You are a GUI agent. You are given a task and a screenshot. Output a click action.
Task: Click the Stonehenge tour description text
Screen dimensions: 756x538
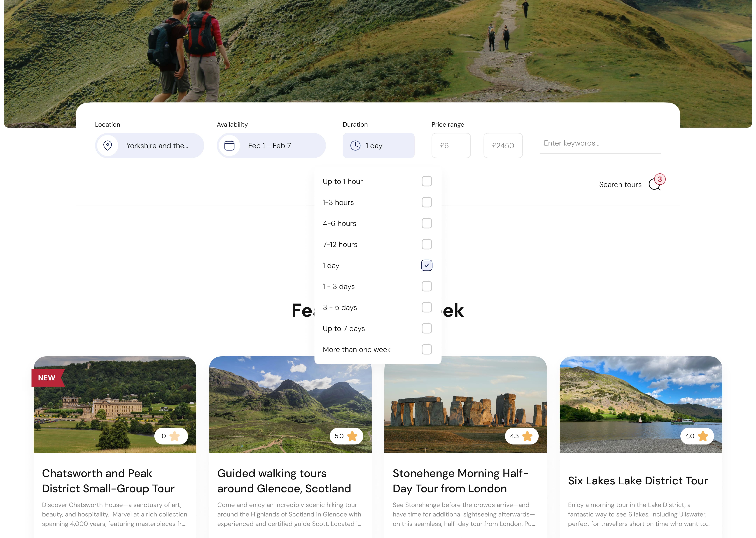pos(464,514)
